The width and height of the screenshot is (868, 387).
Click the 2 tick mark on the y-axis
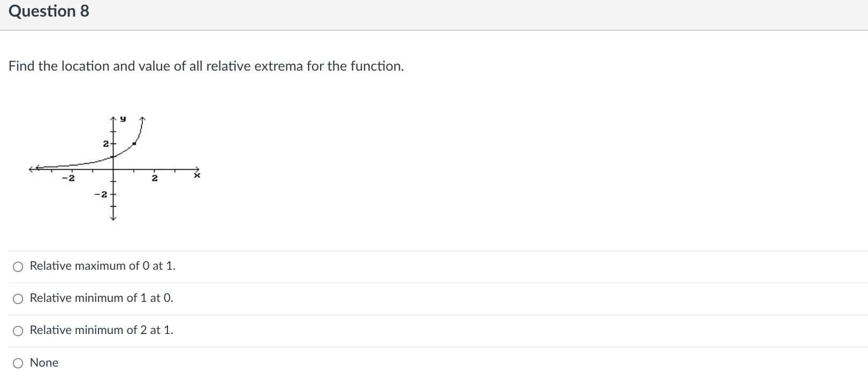tap(105, 143)
